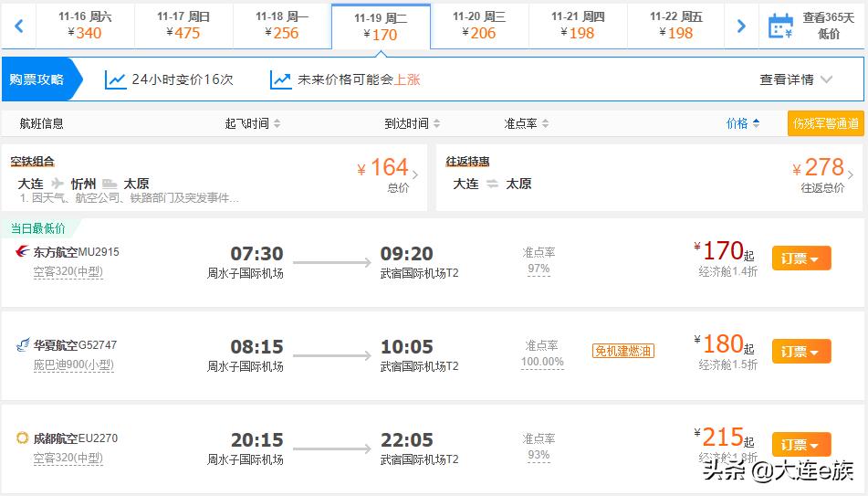Select the 11-16 周六 ¥340 date tab
Screen dimensions: 868x496
point(85,26)
